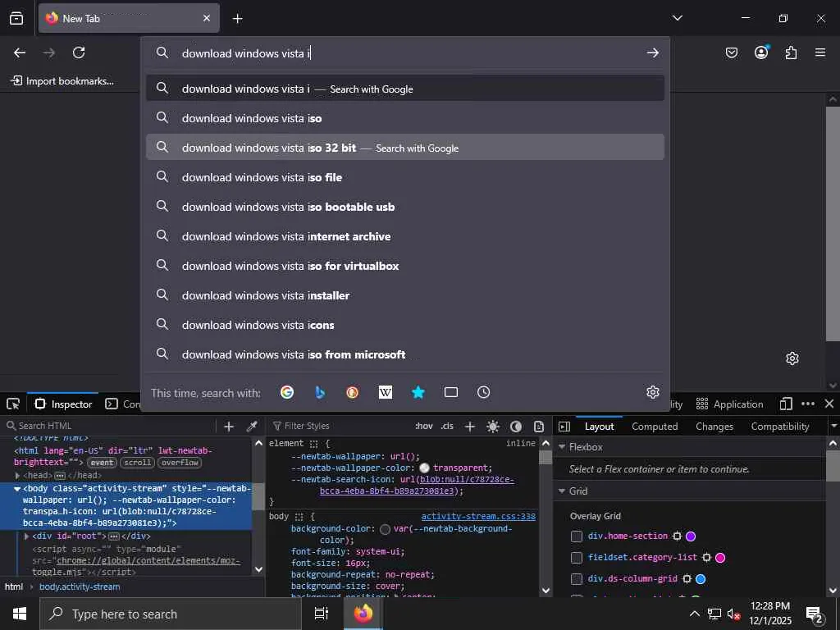This screenshot has height=630, width=840.
Task: Choose 'download windows vista iso from microsoft'
Action: [405, 354]
